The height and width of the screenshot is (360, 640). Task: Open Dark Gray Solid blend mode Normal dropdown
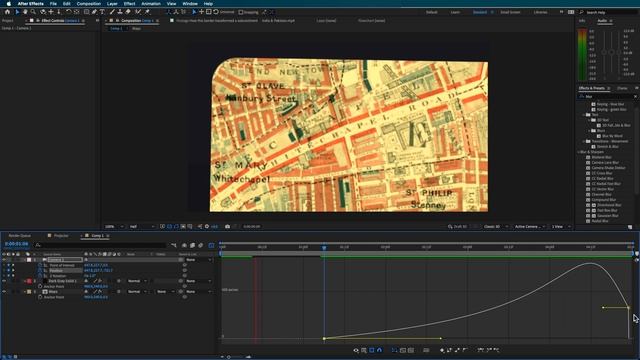137,281
